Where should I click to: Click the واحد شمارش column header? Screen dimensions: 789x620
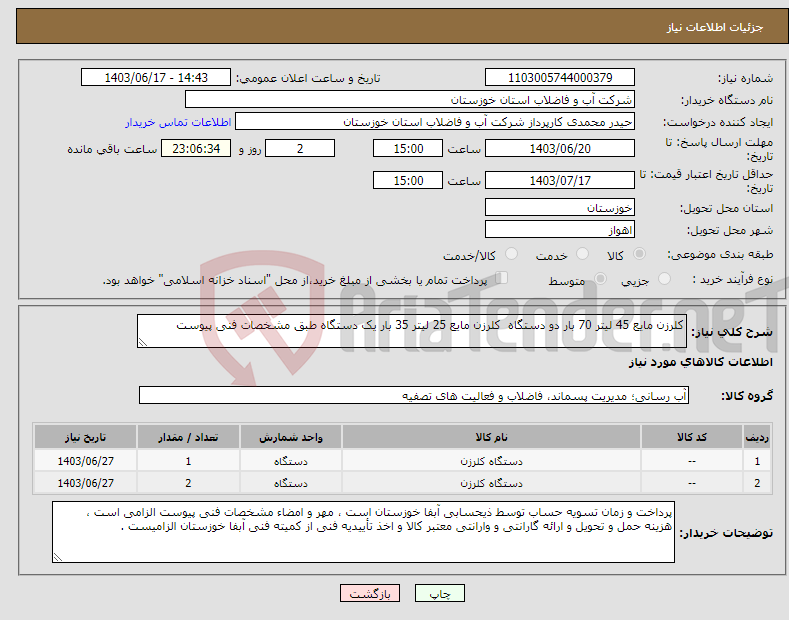(290, 437)
